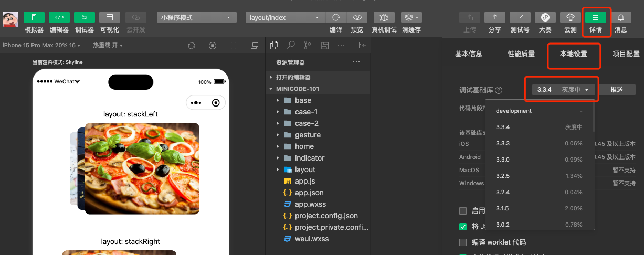Screen dimensions: 644x255
Task: Select version 3.3.3 in the list
Action: (x=539, y=143)
